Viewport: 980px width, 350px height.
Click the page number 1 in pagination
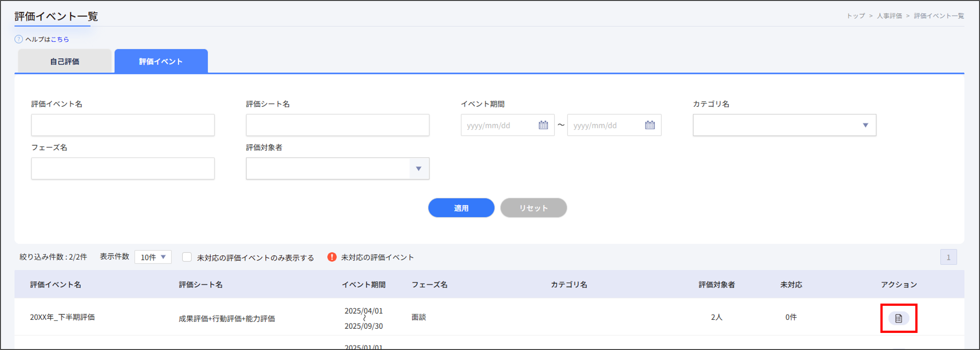pos(949,257)
